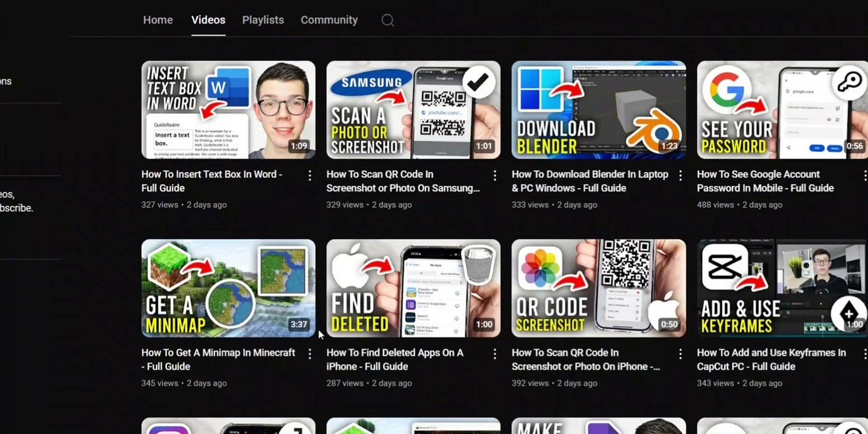
Task: Click "488 views • 2 days ago" text
Action: pyautogui.click(x=740, y=205)
